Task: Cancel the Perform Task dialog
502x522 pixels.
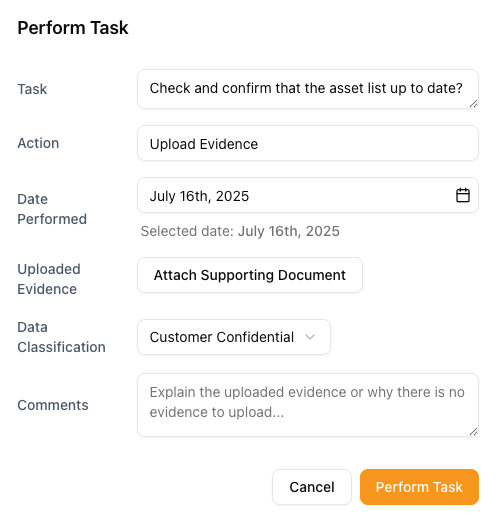Action: pyautogui.click(x=312, y=487)
